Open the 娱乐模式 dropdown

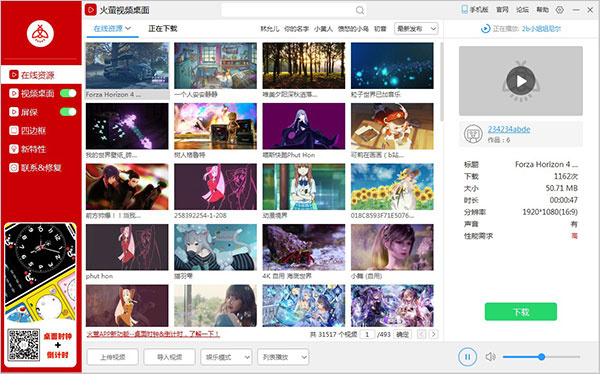(226, 357)
